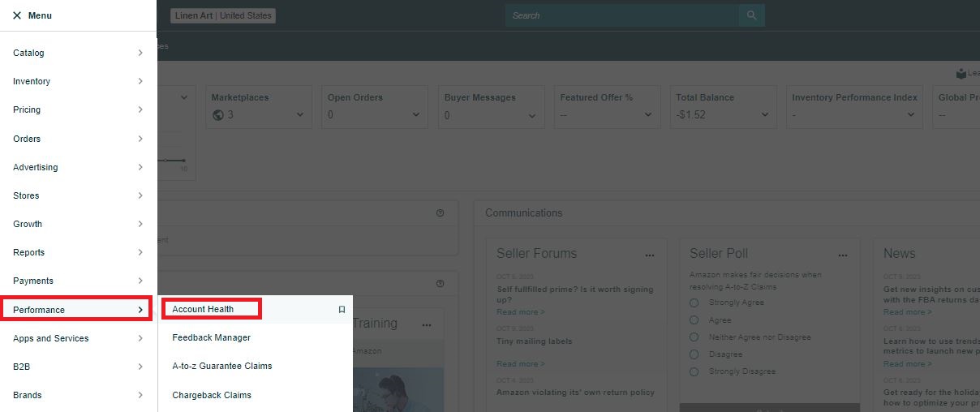Open the Feedback Manager submenu item
This screenshot has width=980, height=412.
click(211, 337)
